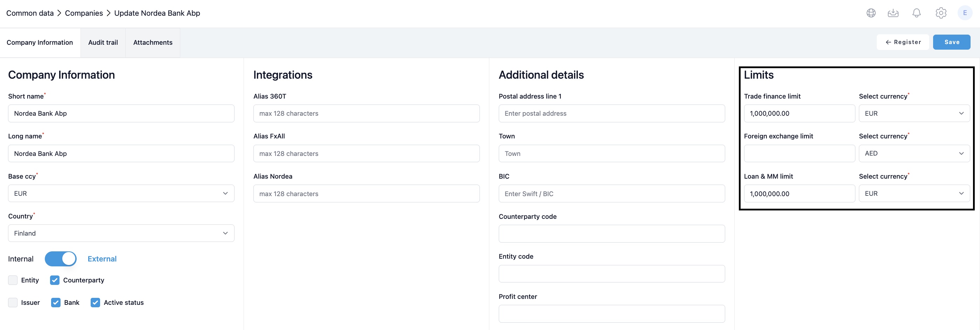980x330 pixels.
Task: Click the Counterparty code field
Action: pyautogui.click(x=612, y=234)
